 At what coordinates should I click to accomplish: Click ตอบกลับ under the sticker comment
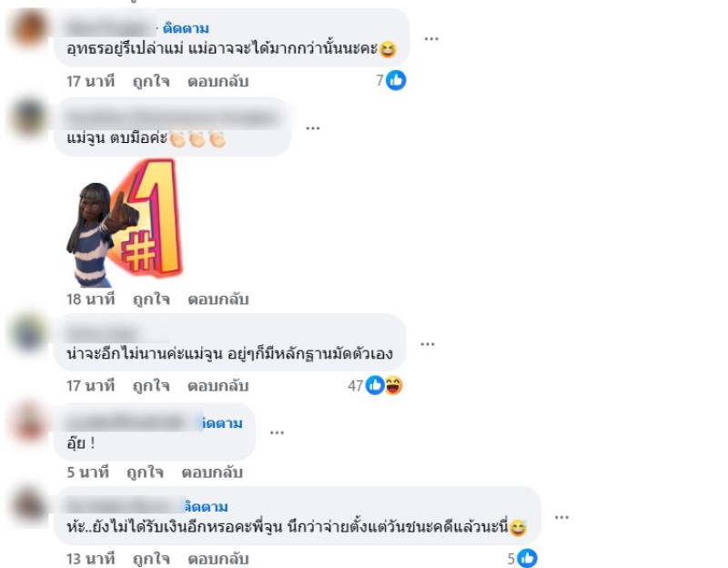coord(218,299)
